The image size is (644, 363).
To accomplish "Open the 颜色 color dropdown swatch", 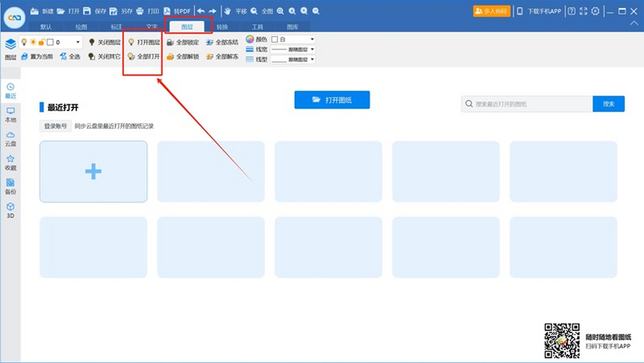I will [292, 39].
